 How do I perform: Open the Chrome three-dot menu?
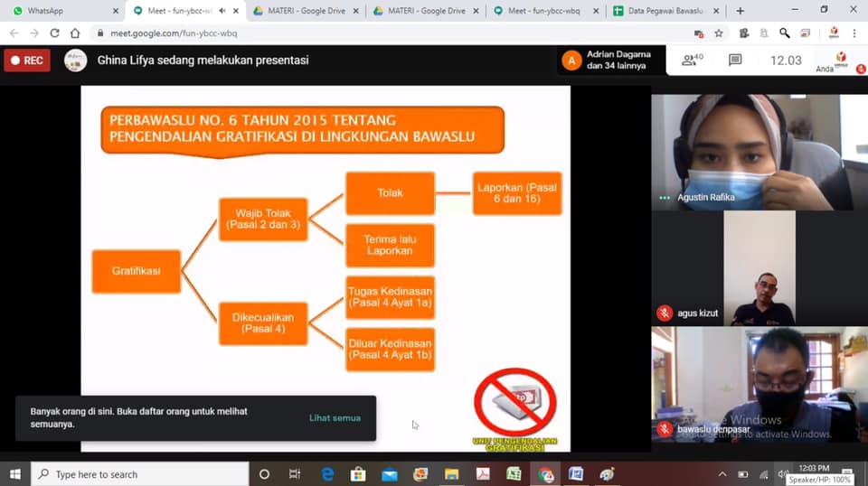coord(854,33)
